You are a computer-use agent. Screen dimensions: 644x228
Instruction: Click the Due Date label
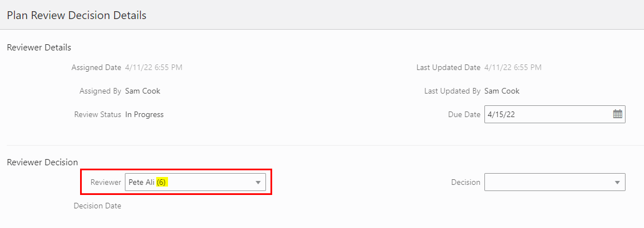[x=464, y=114]
